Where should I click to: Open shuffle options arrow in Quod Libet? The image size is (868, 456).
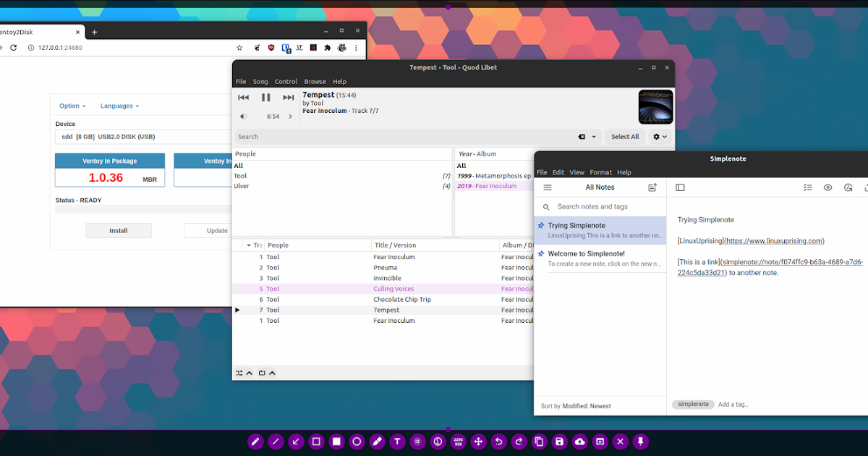[x=250, y=373]
